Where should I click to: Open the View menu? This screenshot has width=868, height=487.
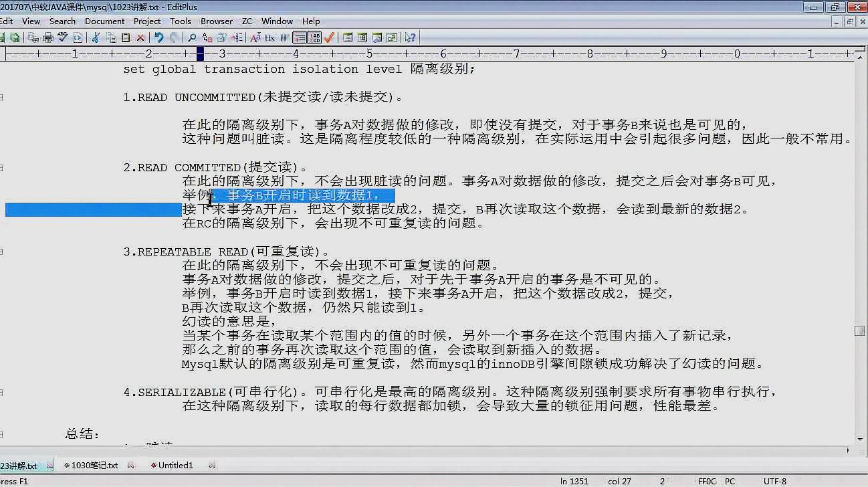click(x=31, y=21)
